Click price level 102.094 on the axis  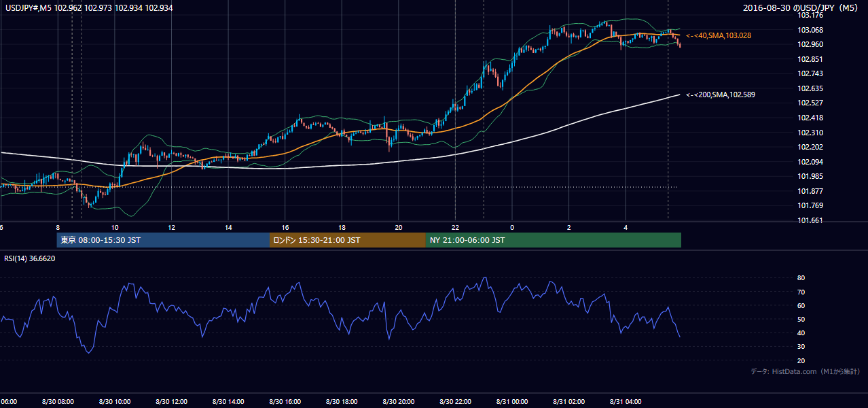point(810,162)
